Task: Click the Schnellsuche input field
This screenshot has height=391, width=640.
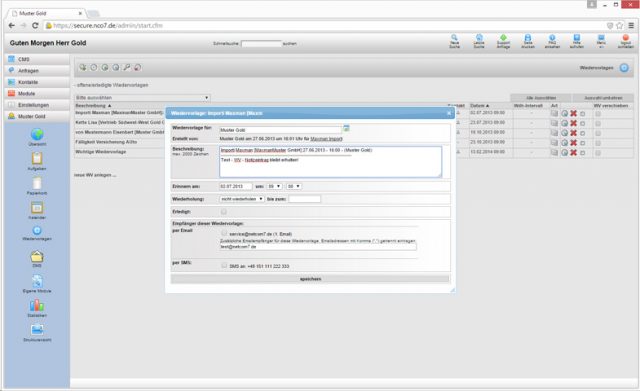Action: [x=261, y=43]
